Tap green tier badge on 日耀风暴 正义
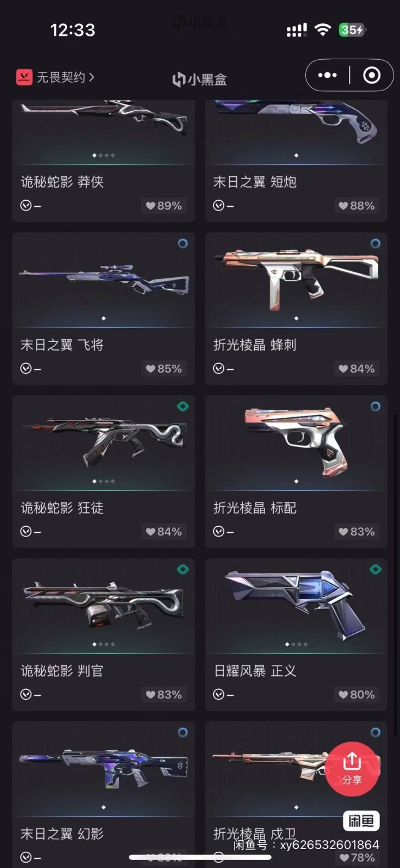 [x=375, y=569]
